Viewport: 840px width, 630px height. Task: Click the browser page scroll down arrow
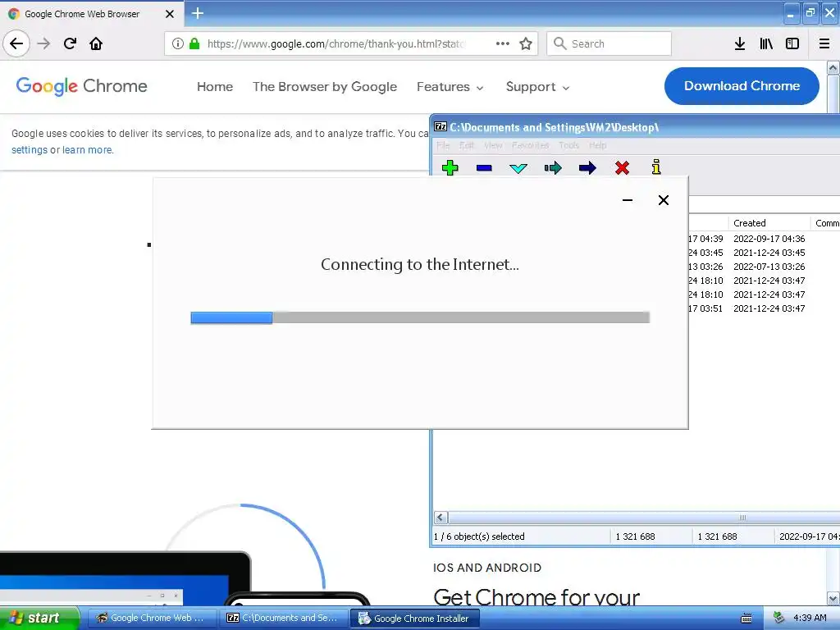point(833,598)
